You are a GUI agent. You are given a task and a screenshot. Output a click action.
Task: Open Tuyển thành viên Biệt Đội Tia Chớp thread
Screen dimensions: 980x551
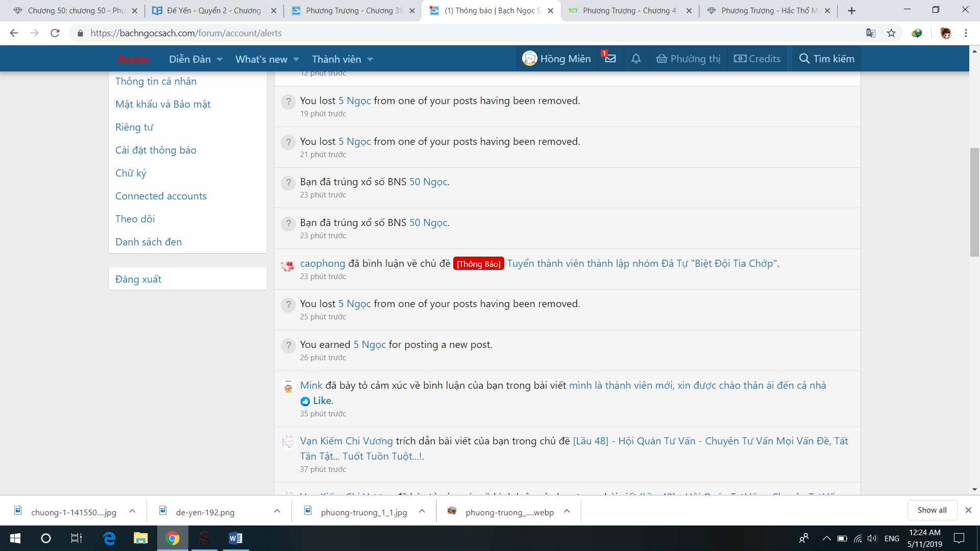pyautogui.click(x=642, y=263)
